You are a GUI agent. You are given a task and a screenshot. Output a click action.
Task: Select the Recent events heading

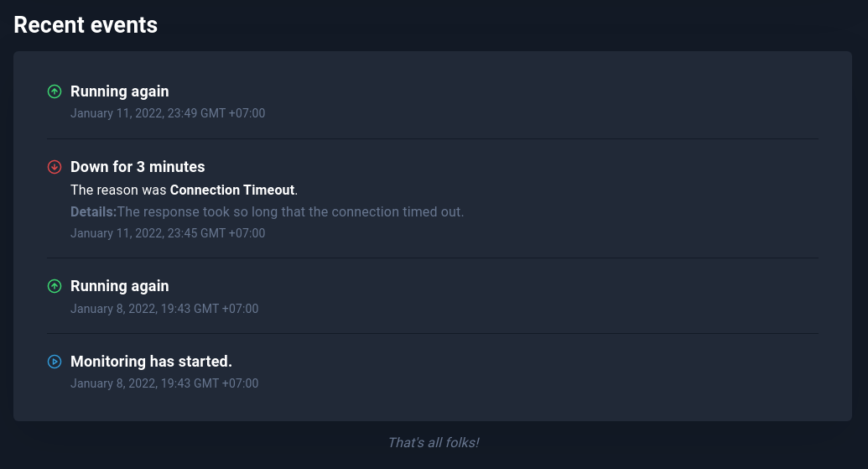(x=86, y=25)
